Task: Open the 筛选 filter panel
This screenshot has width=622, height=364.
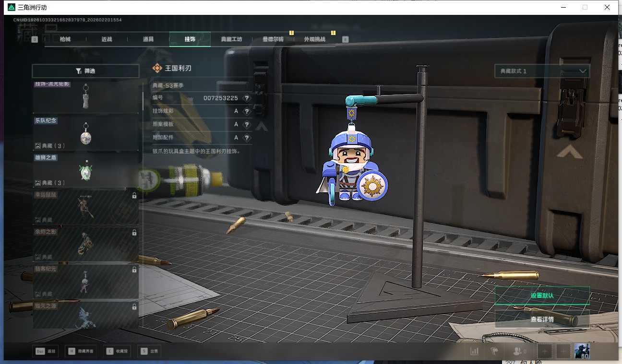Action: [85, 71]
